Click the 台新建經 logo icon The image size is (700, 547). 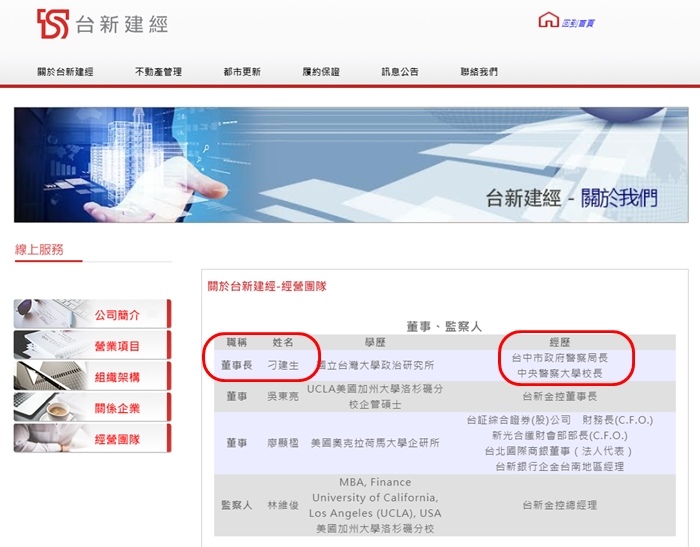point(53,24)
